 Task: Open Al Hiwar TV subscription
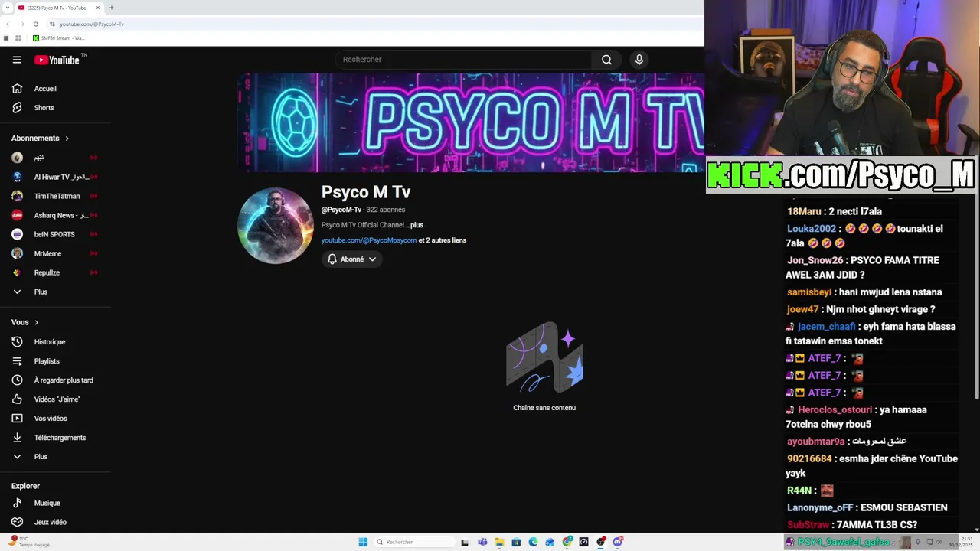(x=55, y=177)
